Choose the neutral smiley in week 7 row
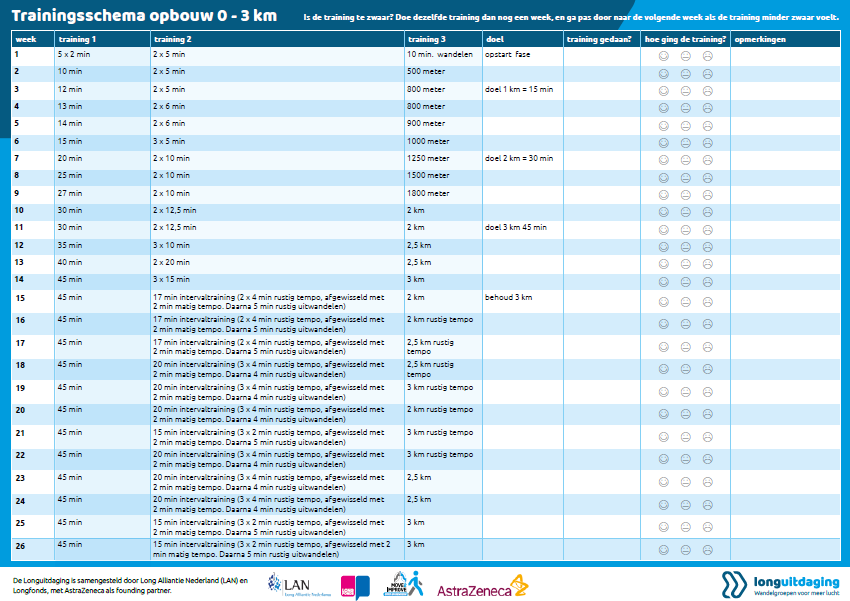The width and height of the screenshot is (850, 601). tap(686, 160)
